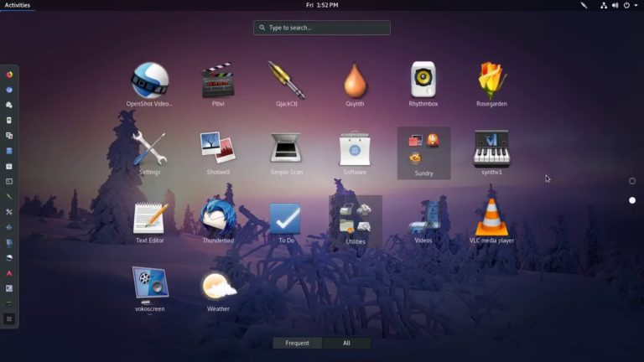Launch Qsynth application
The width and height of the screenshot is (644, 362).
[x=355, y=85]
